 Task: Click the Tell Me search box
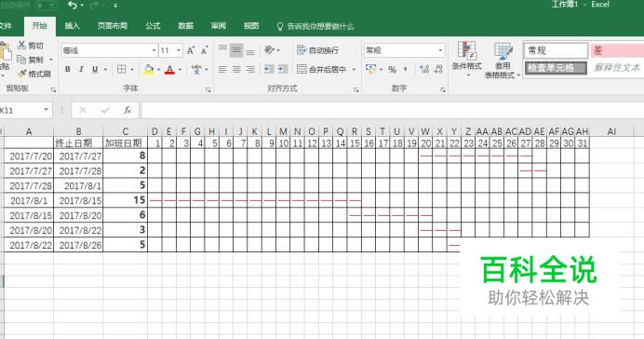(315, 26)
